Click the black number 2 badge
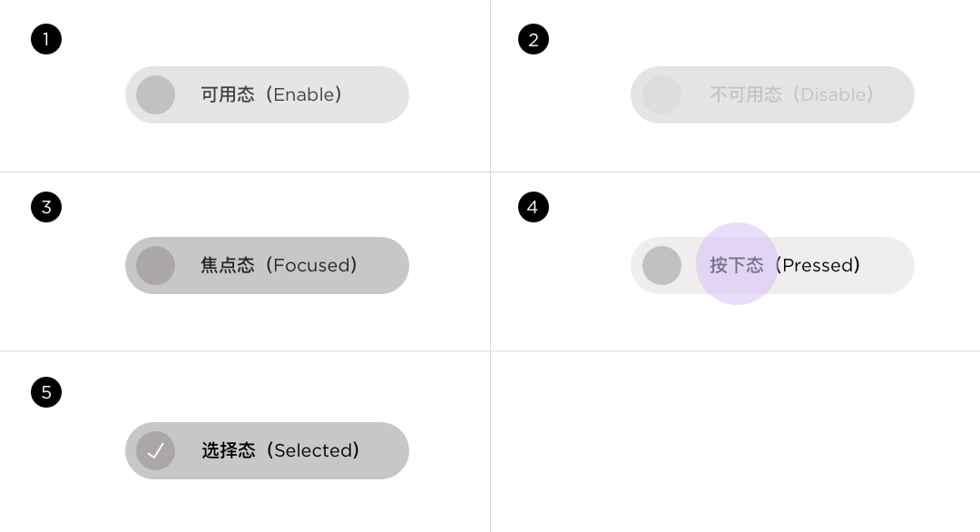This screenshot has height=532, width=980. click(x=534, y=39)
